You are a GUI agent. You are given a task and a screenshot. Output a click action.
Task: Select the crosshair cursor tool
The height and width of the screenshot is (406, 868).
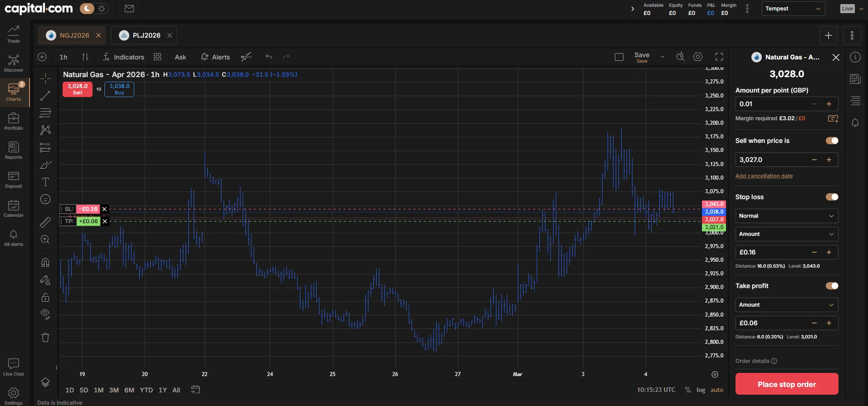(45, 78)
